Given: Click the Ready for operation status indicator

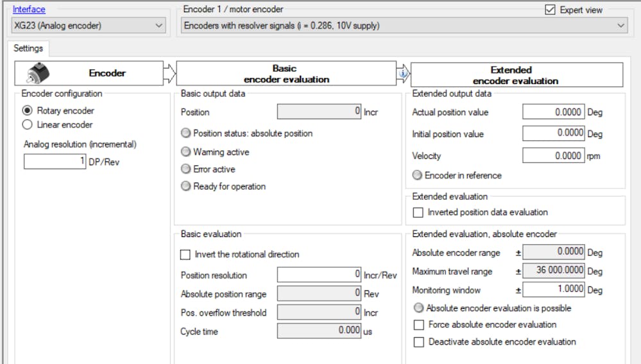Looking at the screenshot, I should [186, 186].
